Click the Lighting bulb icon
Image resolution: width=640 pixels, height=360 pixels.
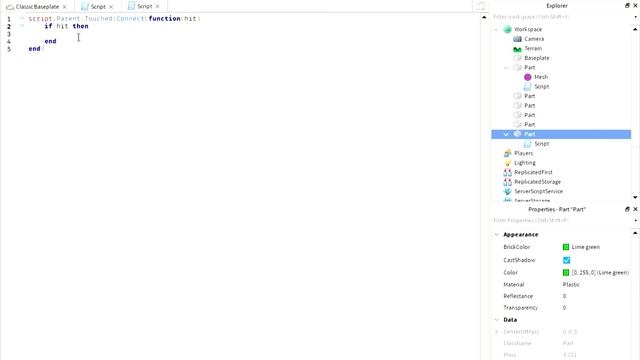coord(507,163)
